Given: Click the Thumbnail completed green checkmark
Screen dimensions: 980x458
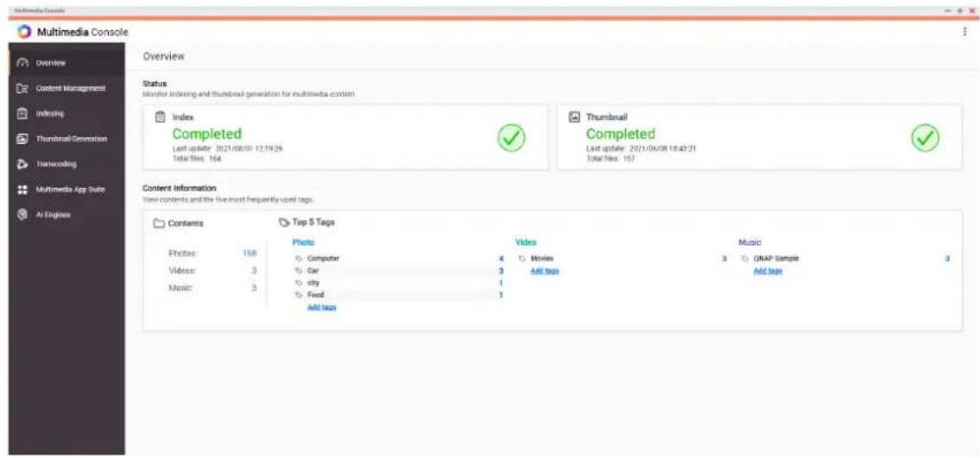Looking at the screenshot, I should (925, 138).
